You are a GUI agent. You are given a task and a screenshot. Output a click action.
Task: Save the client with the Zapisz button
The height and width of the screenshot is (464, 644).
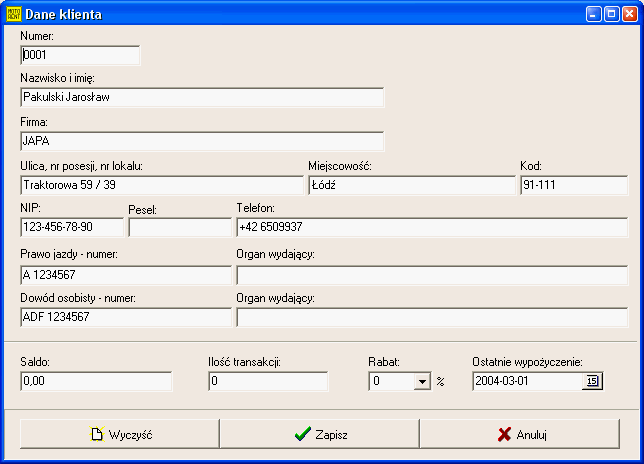pyautogui.click(x=319, y=435)
